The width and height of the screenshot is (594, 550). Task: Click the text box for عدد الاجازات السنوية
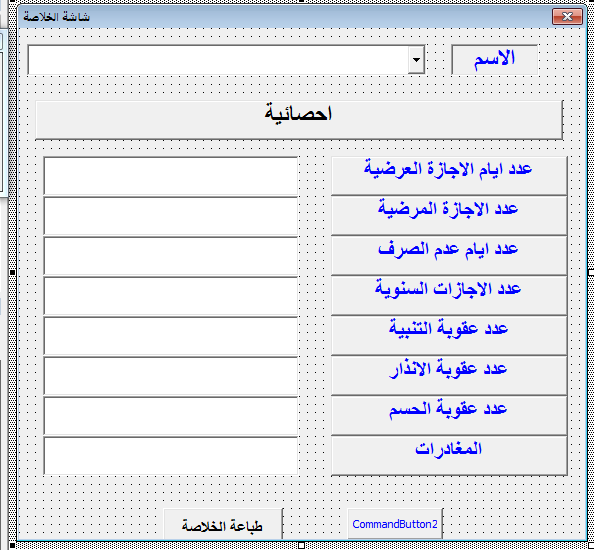pyautogui.click(x=170, y=296)
